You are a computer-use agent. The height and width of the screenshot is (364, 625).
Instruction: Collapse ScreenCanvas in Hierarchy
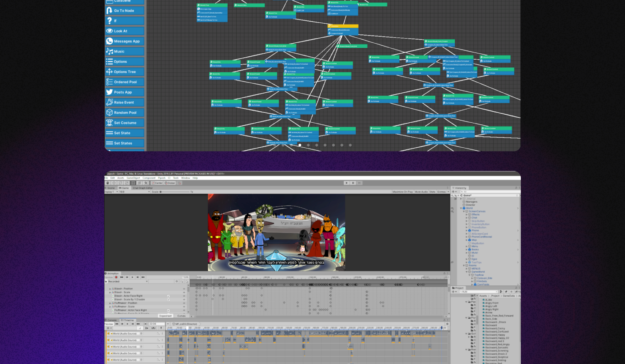click(x=464, y=211)
